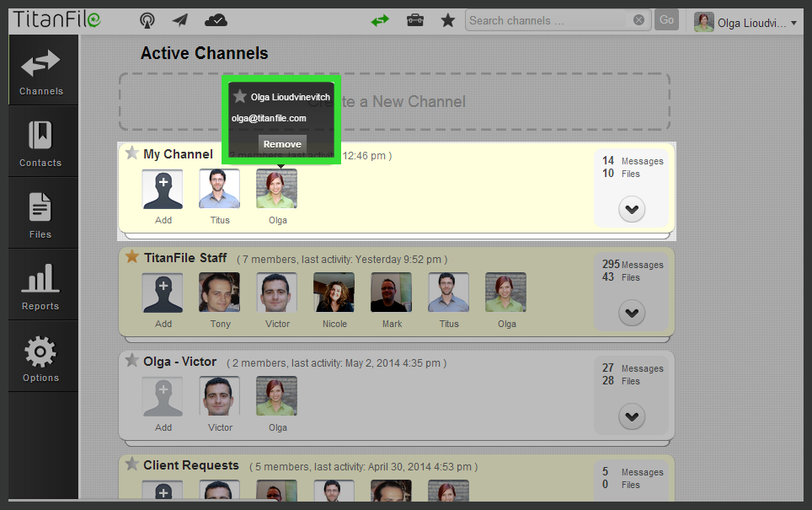812x510 pixels.
Task: Click the paper plane send icon in header
Action: point(179,20)
